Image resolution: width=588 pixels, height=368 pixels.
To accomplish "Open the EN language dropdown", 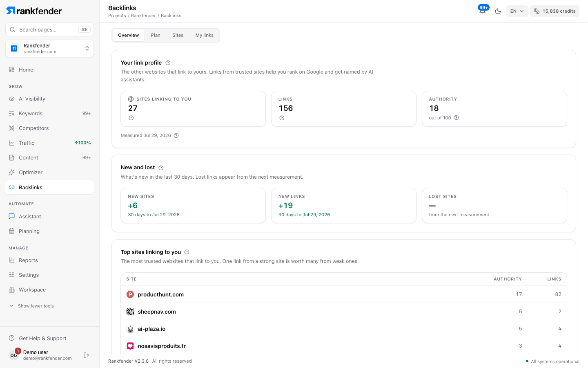I will (x=517, y=11).
